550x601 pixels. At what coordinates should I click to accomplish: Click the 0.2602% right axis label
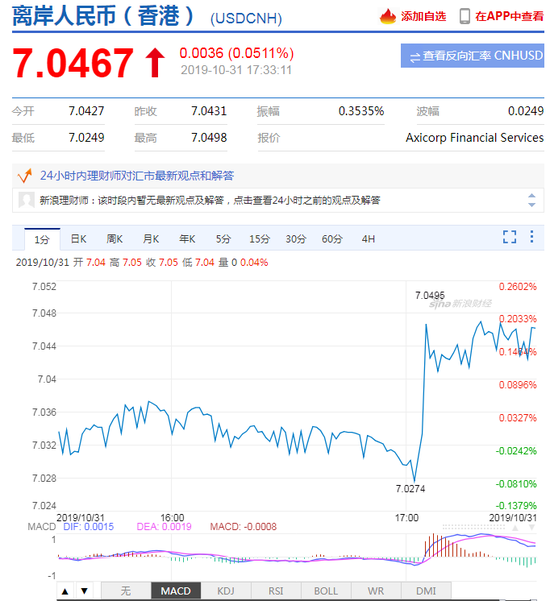click(517, 286)
